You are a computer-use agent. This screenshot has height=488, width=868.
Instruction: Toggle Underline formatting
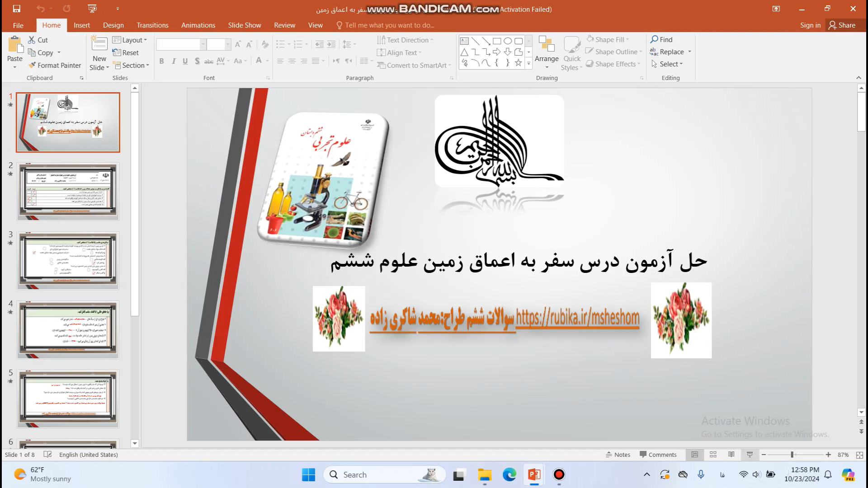point(185,61)
